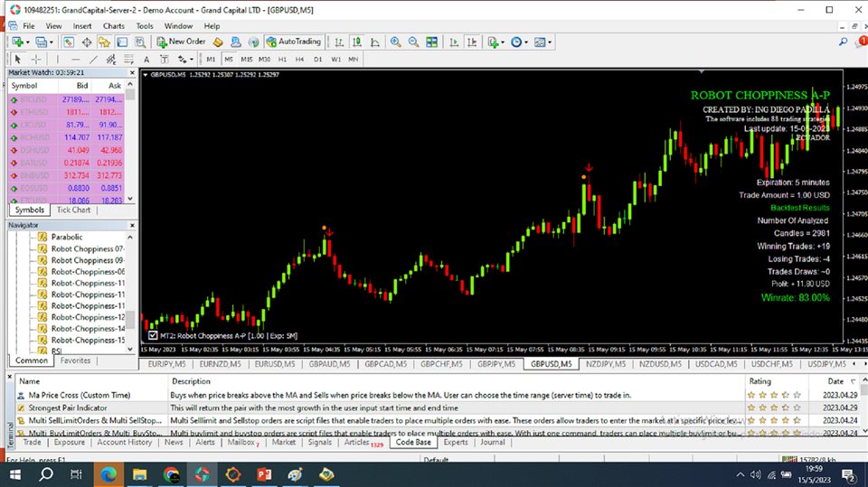Viewport: 868px width, 487px height.
Task: Open the Tools menu
Action: 145,26
